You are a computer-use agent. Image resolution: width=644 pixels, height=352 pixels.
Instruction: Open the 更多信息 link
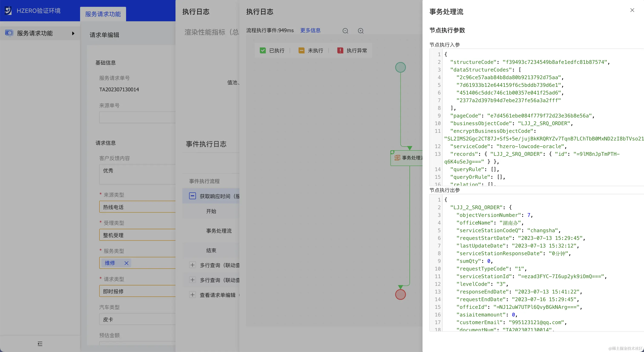(310, 30)
